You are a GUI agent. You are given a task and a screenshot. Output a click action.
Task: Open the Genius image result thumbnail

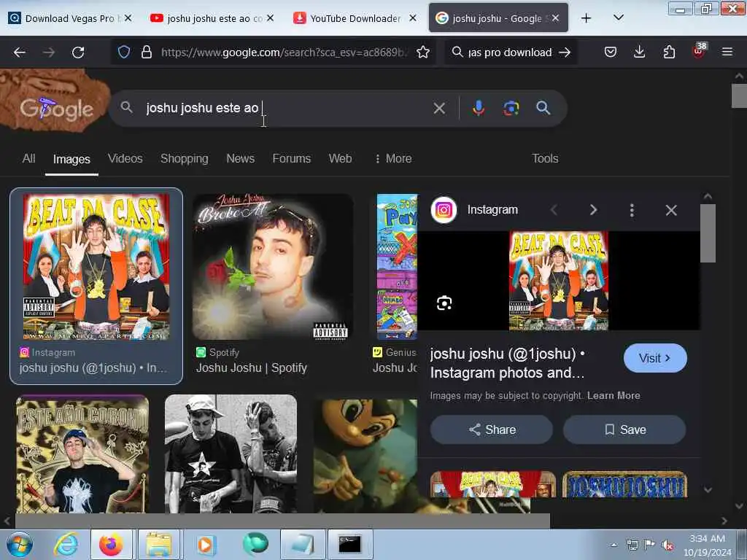(x=397, y=267)
